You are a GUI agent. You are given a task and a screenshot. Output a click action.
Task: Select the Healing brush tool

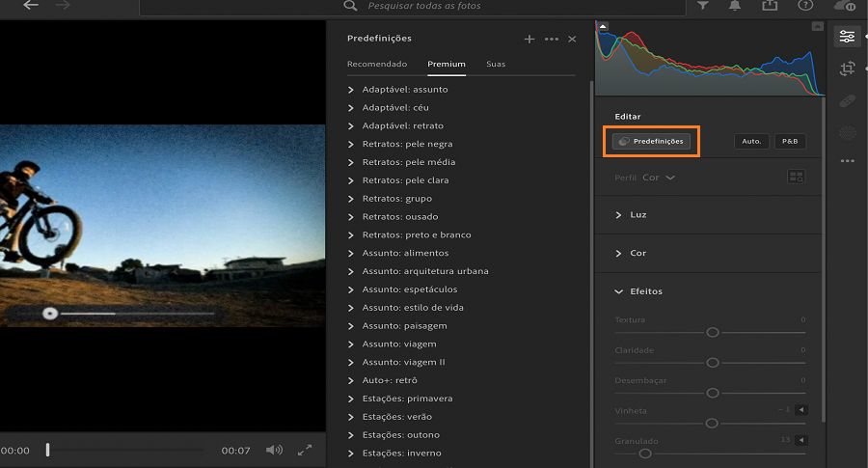pos(847,101)
